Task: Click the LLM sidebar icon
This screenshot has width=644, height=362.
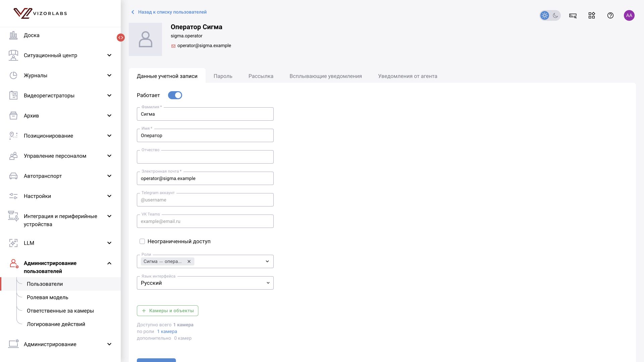Action: 13,243
